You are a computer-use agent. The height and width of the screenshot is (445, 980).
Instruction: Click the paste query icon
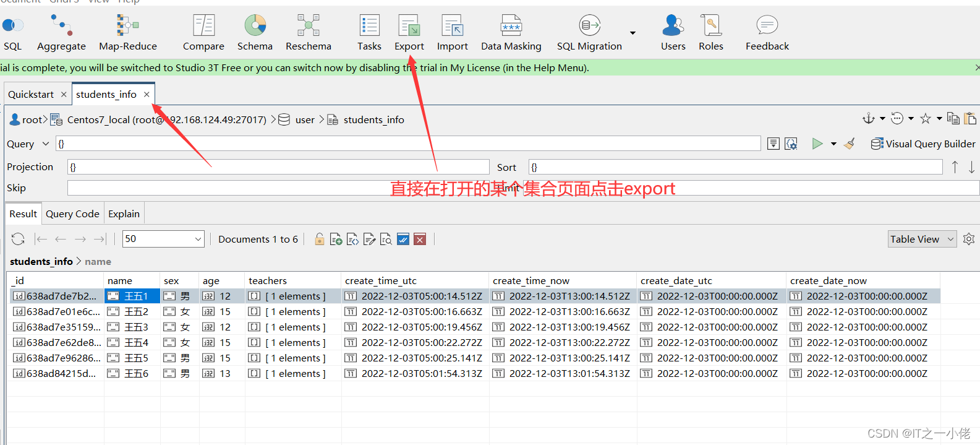970,118
